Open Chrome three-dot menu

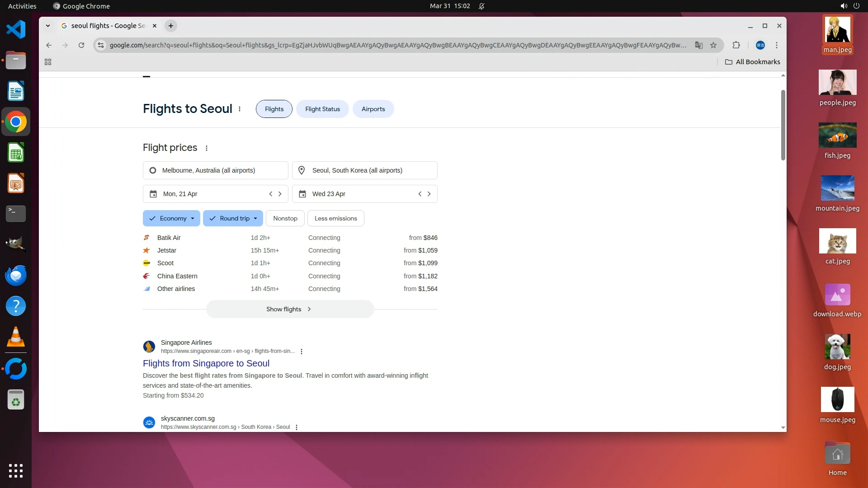777,45
